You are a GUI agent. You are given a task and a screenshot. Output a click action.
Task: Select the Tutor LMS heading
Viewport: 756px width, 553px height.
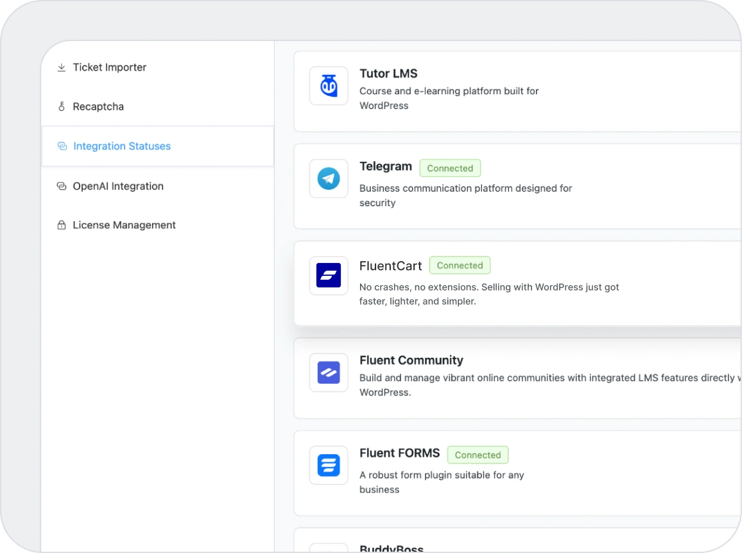tap(388, 74)
